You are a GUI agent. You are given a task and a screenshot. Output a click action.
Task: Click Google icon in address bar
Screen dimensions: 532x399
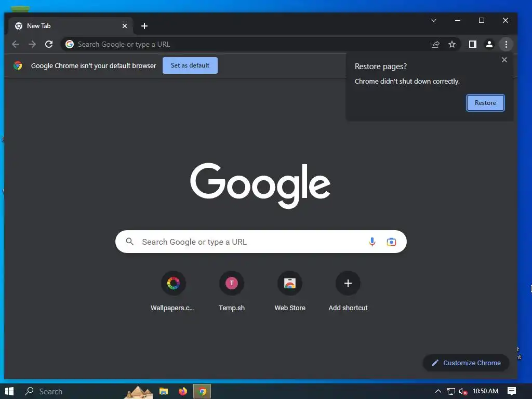pos(70,45)
